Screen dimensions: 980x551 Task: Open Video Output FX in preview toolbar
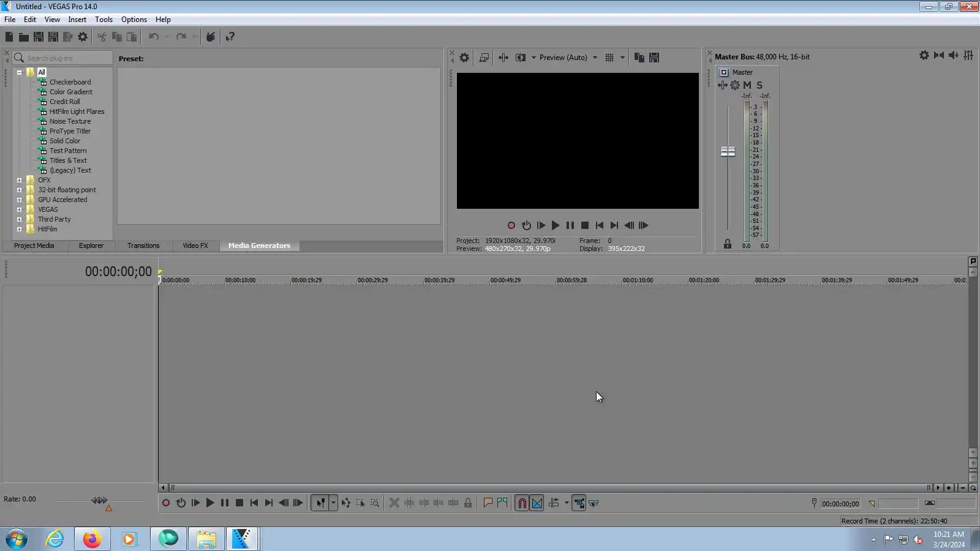click(503, 58)
